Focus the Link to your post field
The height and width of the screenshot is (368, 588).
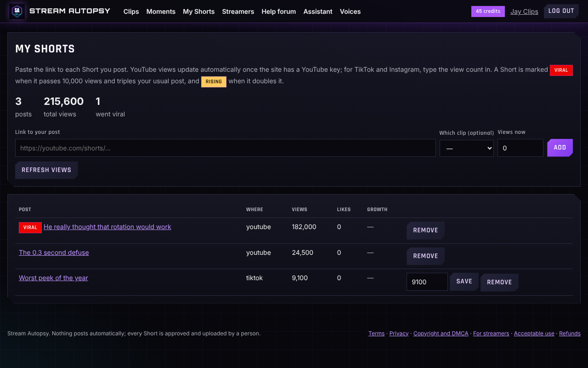point(226,148)
